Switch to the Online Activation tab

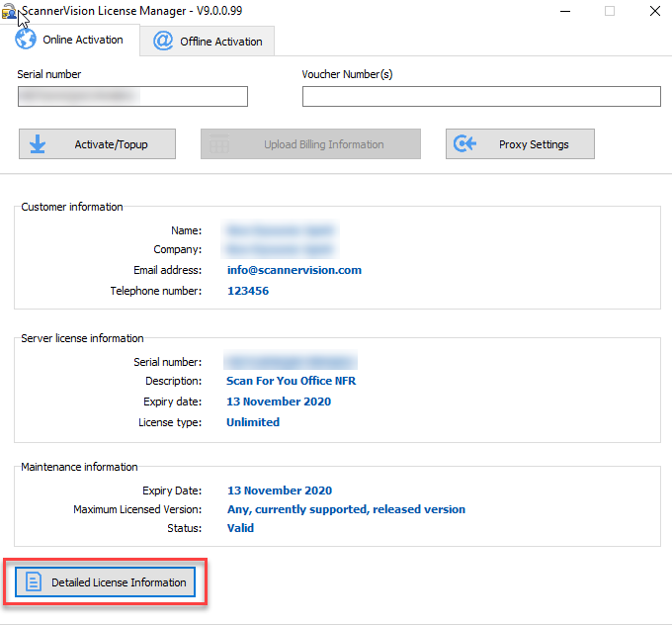71,41
